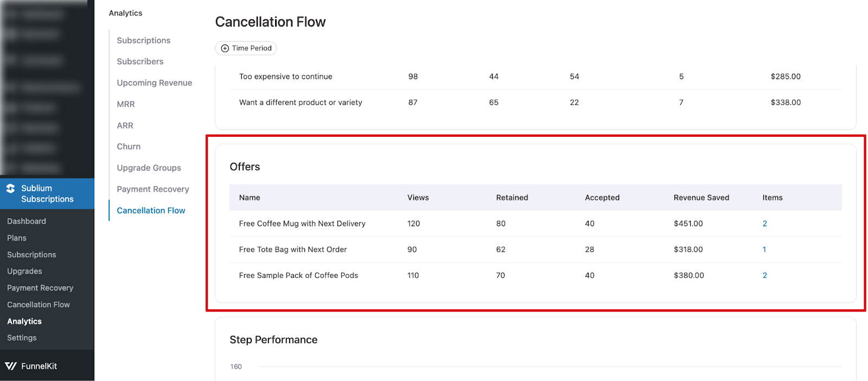Click the $338.00 value
The height and width of the screenshot is (381, 868).
coord(786,103)
